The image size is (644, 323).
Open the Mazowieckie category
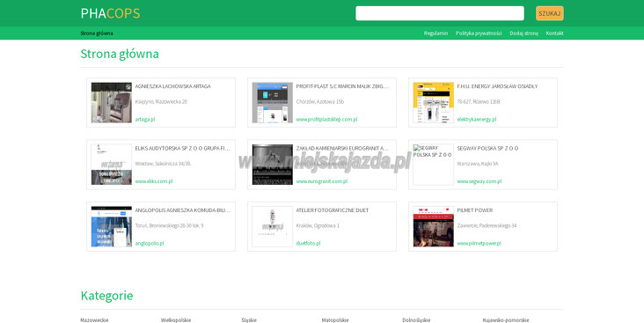click(x=94, y=320)
